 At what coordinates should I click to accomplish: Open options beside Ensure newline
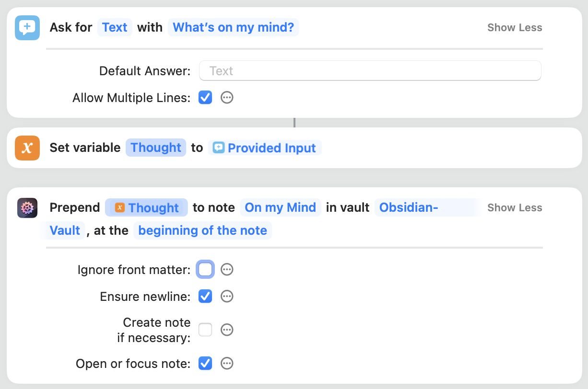[x=227, y=297]
